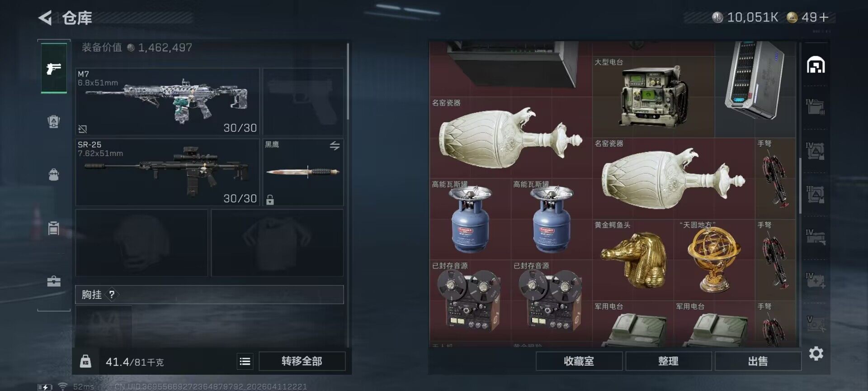Go back using the arrow beside 仓库
Image resolution: width=868 pixels, height=391 pixels.
click(x=45, y=18)
